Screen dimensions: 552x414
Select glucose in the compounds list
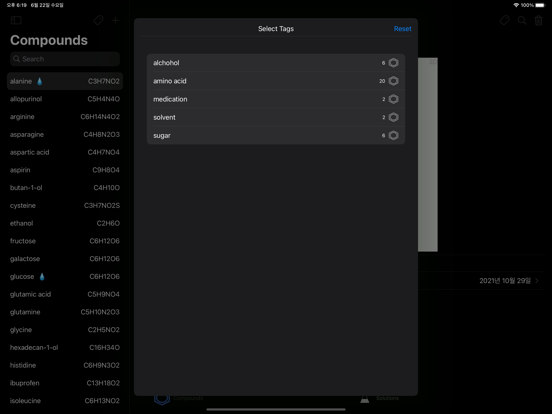pos(65,277)
